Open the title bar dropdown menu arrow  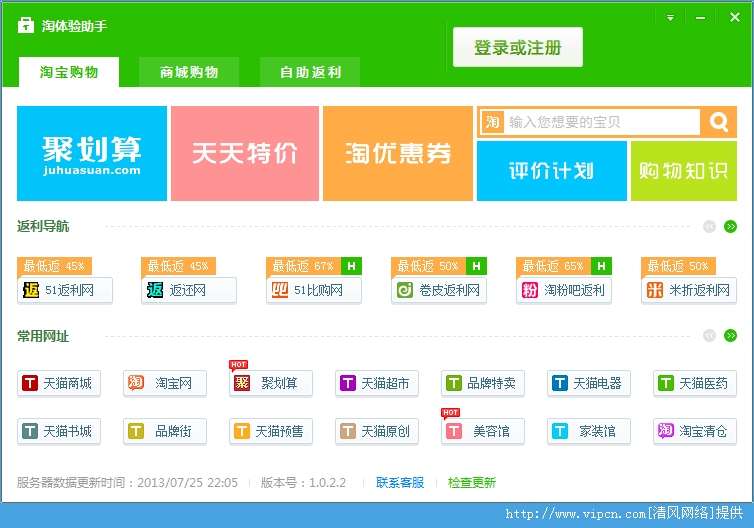(x=670, y=18)
